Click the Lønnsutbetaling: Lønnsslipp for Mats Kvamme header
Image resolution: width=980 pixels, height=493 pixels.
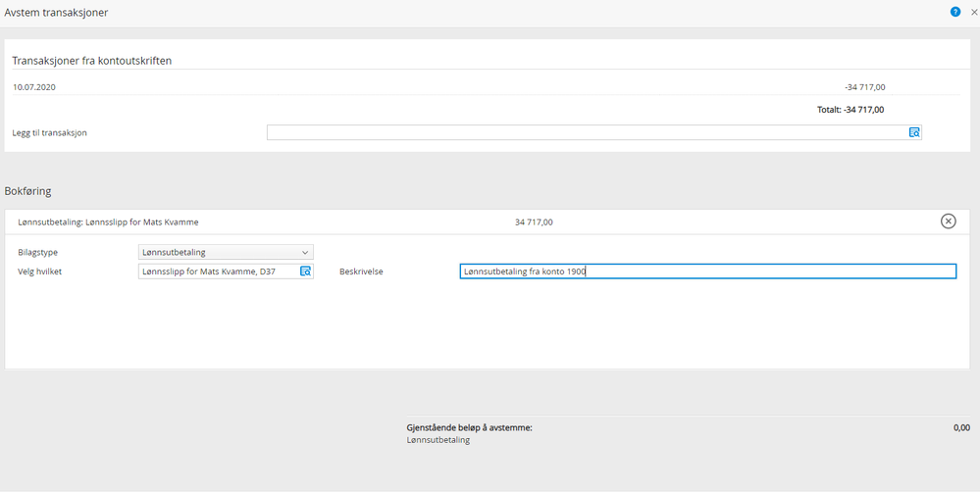(108, 222)
